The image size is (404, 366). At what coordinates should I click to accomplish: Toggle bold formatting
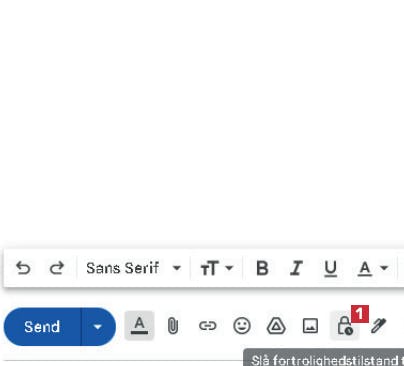click(x=262, y=268)
